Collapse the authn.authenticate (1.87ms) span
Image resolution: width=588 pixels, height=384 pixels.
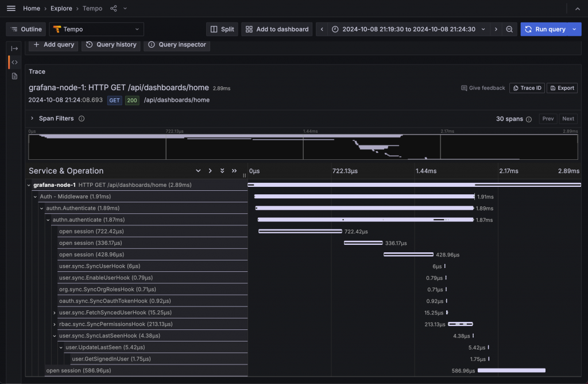[48, 220]
